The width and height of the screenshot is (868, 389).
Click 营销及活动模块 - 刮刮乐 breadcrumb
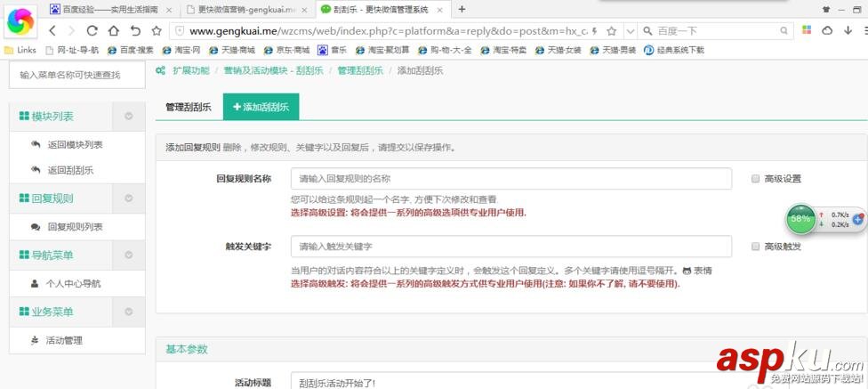point(273,71)
